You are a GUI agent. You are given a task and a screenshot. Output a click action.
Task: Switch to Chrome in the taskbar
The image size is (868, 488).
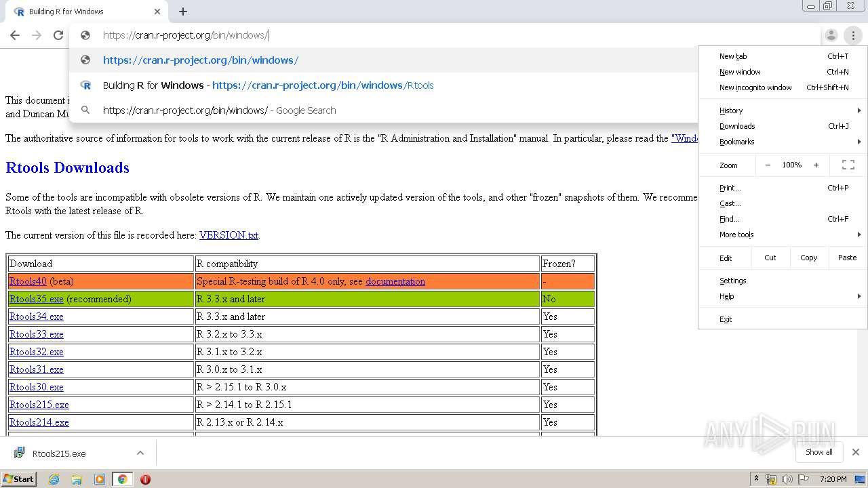[123, 479]
